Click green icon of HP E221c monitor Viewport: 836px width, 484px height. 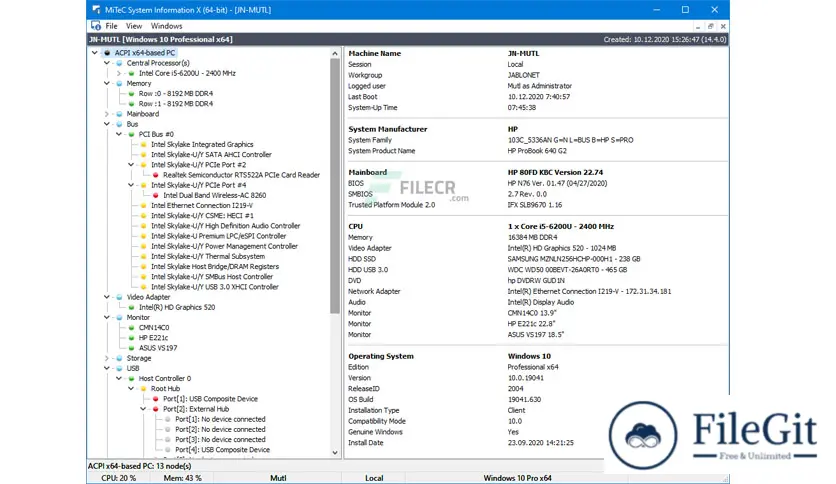click(132, 337)
